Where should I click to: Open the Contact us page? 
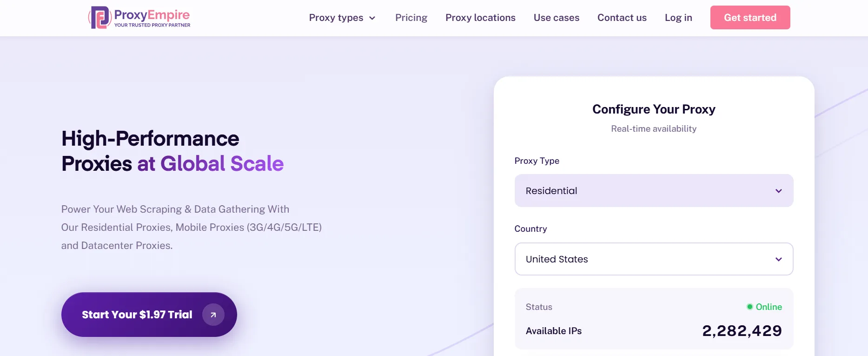tap(622, 18)
